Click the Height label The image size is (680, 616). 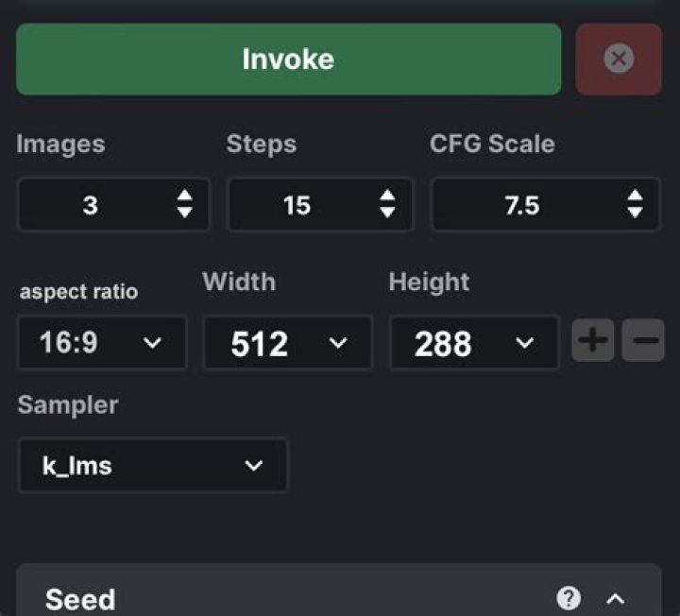point(429,282)
